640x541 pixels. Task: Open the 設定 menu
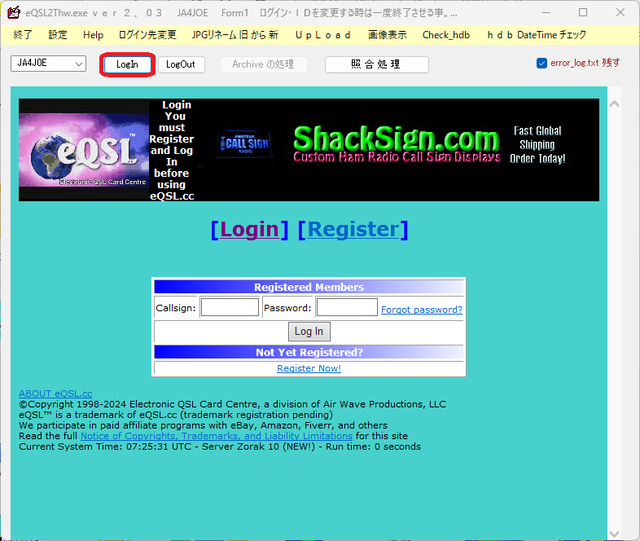[58, 35]
